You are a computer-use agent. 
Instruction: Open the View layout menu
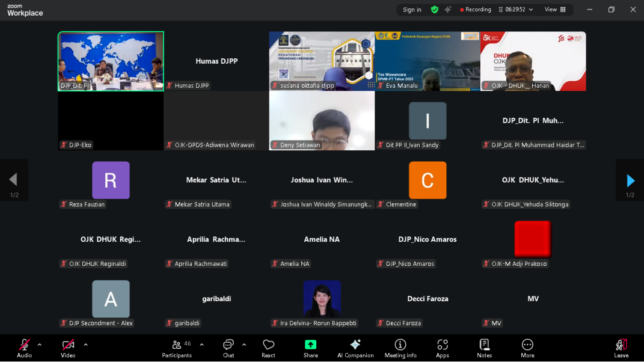coord(554,9)
